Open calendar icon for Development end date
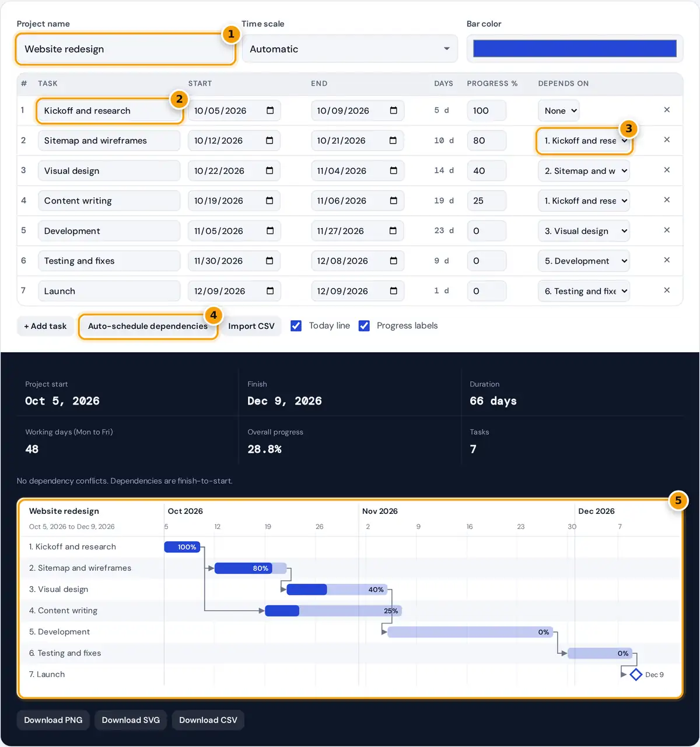This screenshot has height=747, width=700. click(393, 231)
